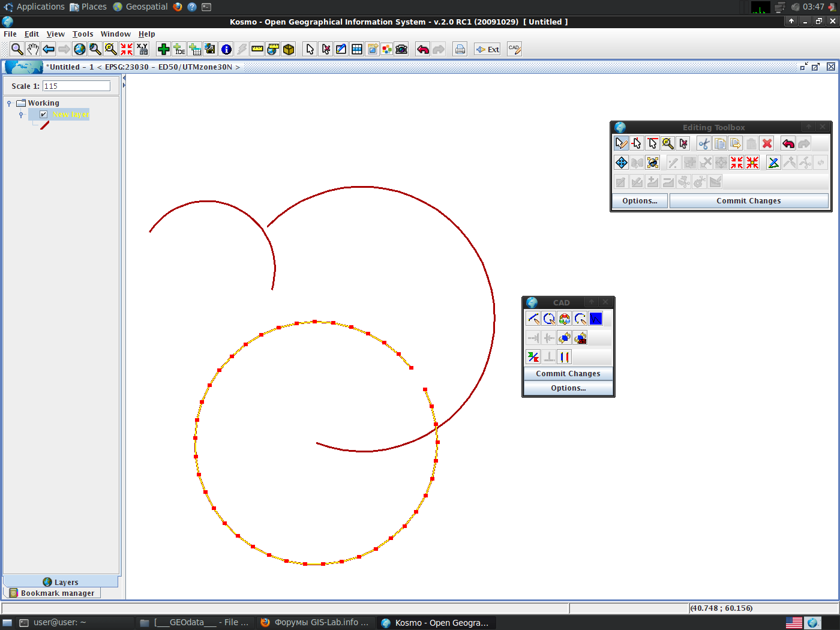Viewport: 840px width, 630px height.
Task: Click the measure ruler tool
Action: 257,49
